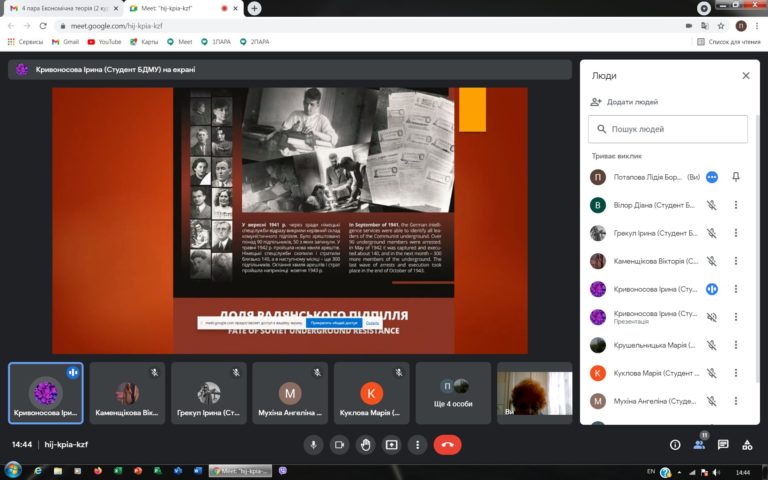Open options for Кривоносова Презентація row

(x=736, y=317)
